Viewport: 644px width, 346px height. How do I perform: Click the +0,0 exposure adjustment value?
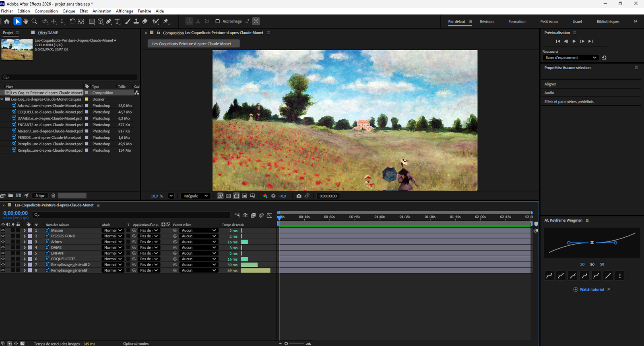pyautogui.click(x=282, y=196)
